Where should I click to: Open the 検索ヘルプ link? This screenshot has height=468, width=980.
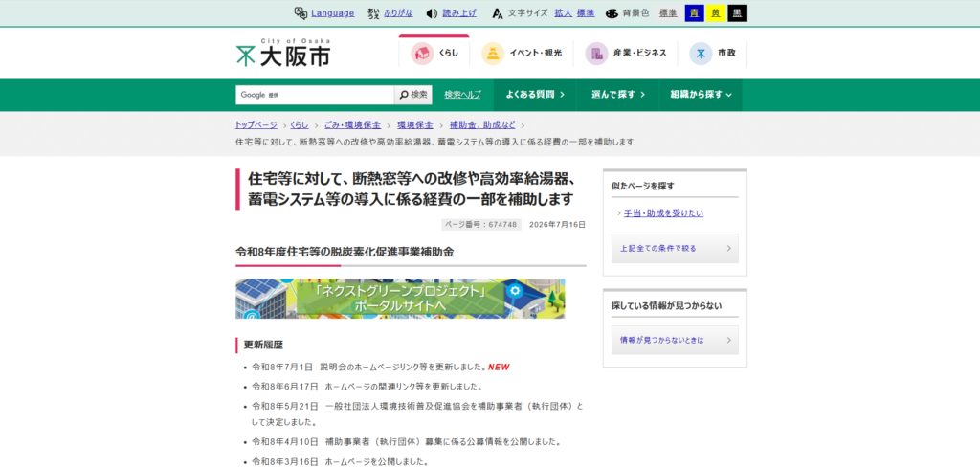463,95
